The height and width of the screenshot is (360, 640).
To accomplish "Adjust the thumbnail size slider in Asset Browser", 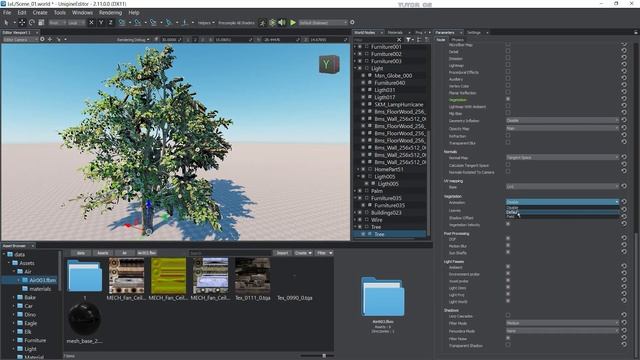I will click(x=324, y=356).
